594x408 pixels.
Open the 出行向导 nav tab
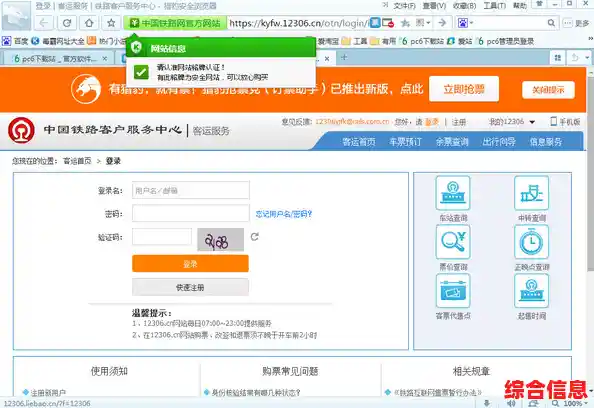pos(499,142)
